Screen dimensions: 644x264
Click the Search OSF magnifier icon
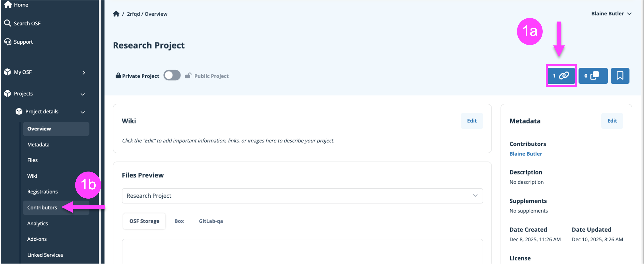(x=8, y=23)
